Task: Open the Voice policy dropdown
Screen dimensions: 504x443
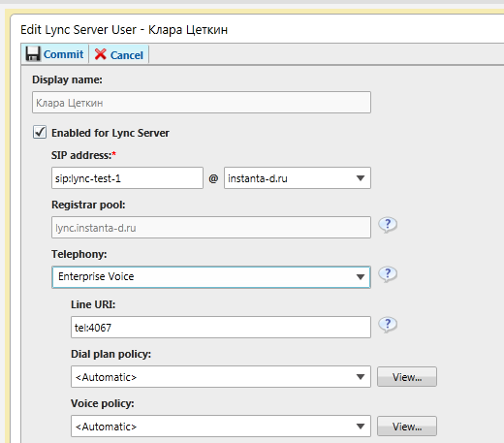Action: [x=221, y=427]
